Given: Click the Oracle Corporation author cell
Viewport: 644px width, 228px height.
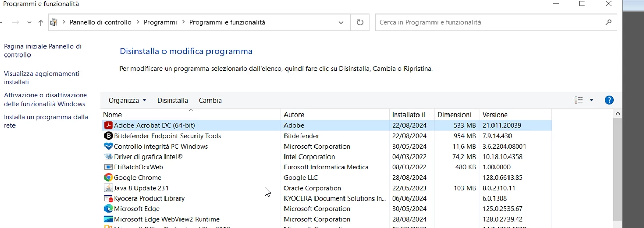Looking at the screenshot, I should coord(312,188).
